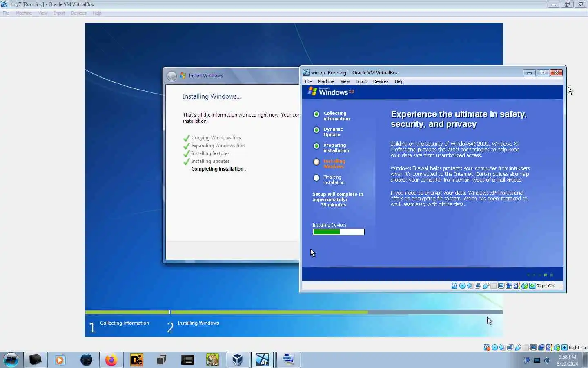The image size is (588, 368).
Task: Click display icon in win xp status bar
Action: point(501,286)
